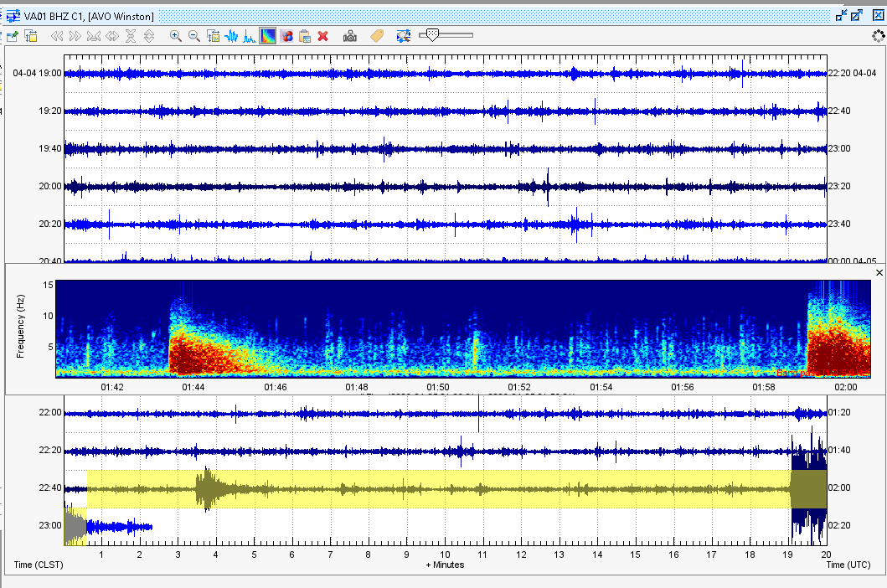Click the '20:20' helicorder row label
Screen dimensions: 887x588
[49, 224]
